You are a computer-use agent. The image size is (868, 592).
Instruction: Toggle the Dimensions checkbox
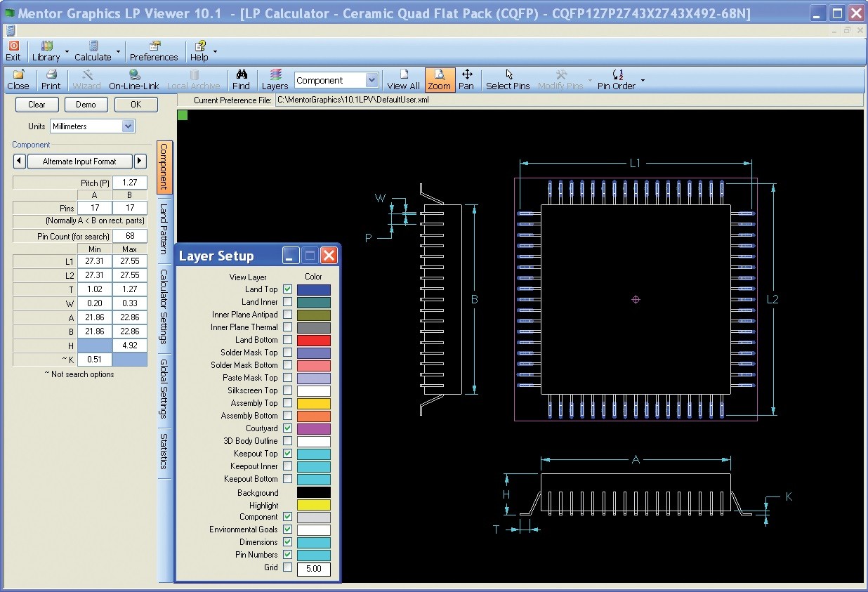(288, 542)
